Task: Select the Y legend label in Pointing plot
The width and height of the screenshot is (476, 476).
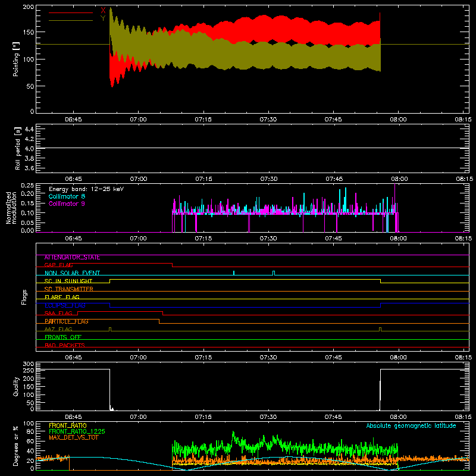Action: click(103, 18)
